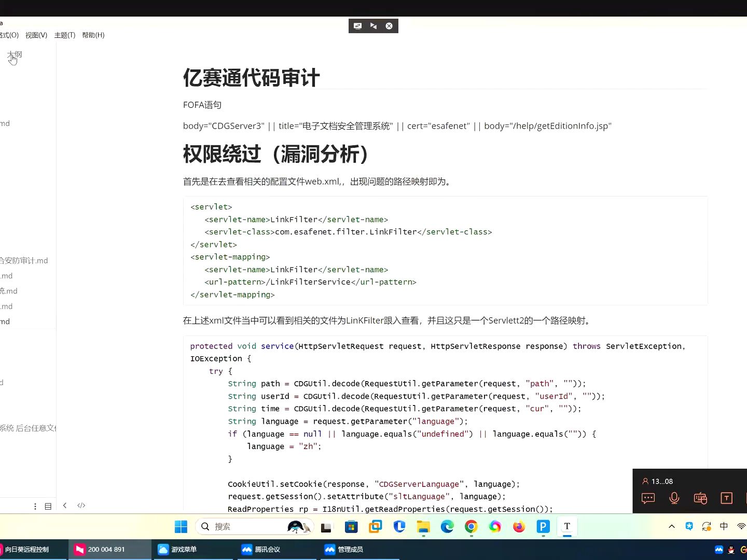Launch Google Chrome from the taskbar
The image size is (747, 560).
coord(471,527)
